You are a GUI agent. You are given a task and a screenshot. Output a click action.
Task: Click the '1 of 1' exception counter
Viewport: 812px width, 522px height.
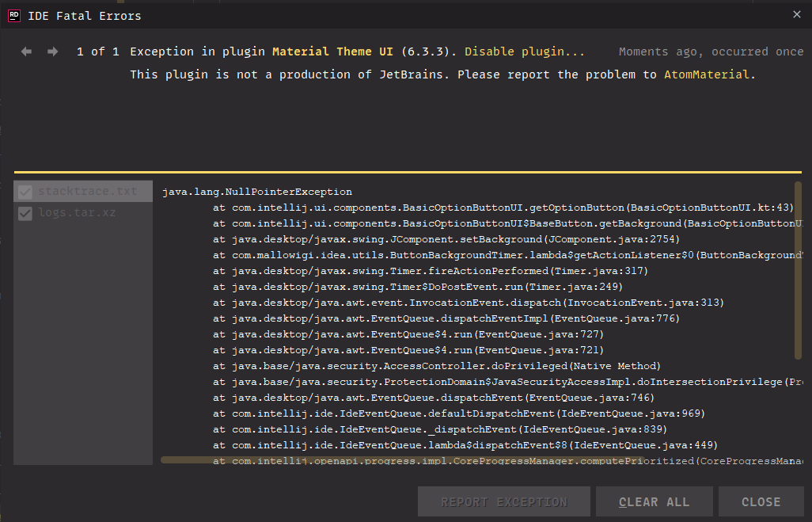point(97,51)
